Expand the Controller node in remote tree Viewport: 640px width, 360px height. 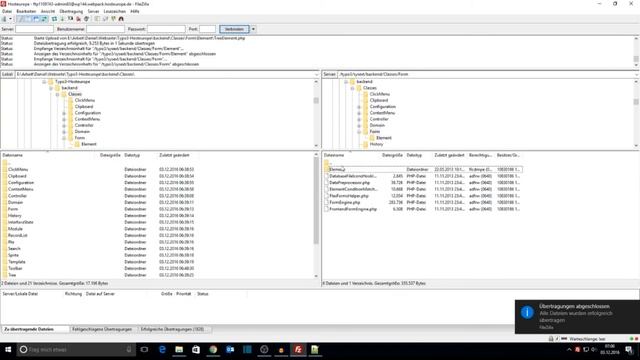coord(359,119)
